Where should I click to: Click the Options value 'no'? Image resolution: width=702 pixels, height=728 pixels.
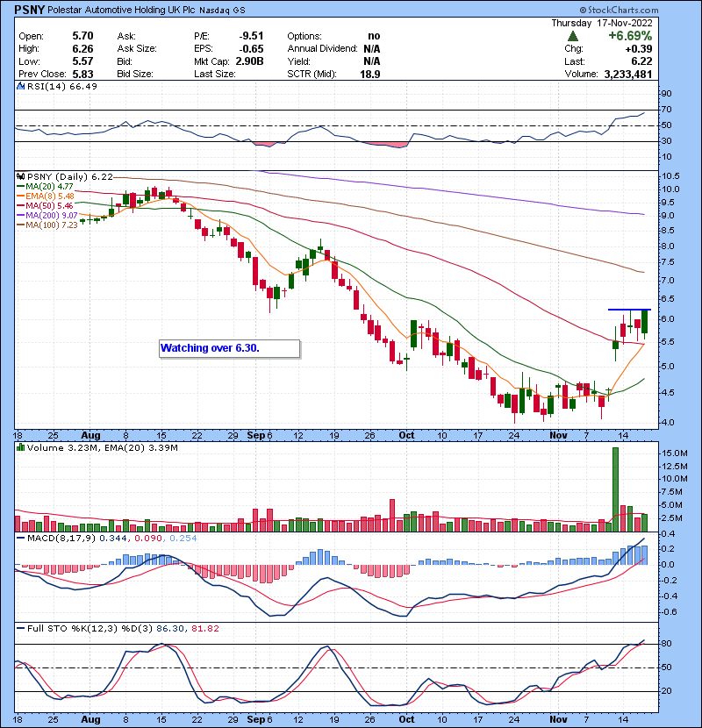pyautogui.click(x=374, y=36)
